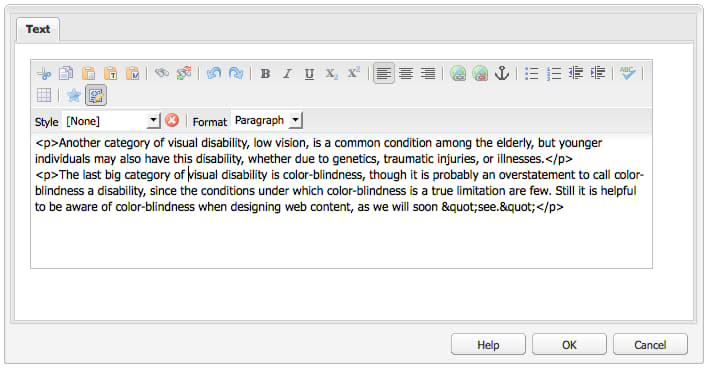
Task: Toggle italic formatting
Action: (287, 73)
